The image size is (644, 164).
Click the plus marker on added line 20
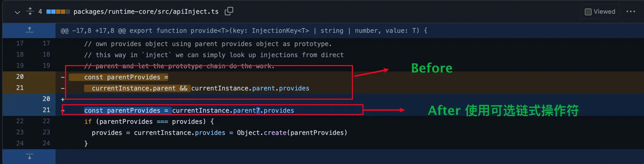click(63, 99)
